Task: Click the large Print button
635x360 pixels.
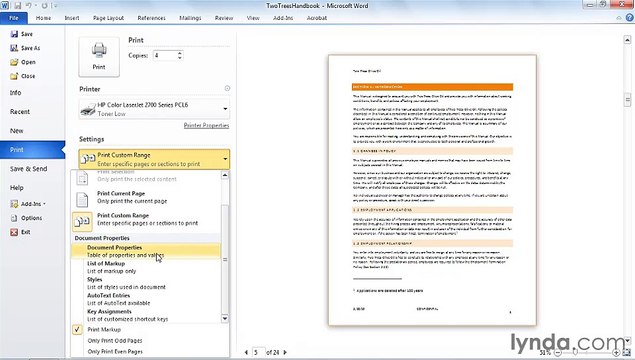Action: [x=99, y=57]
